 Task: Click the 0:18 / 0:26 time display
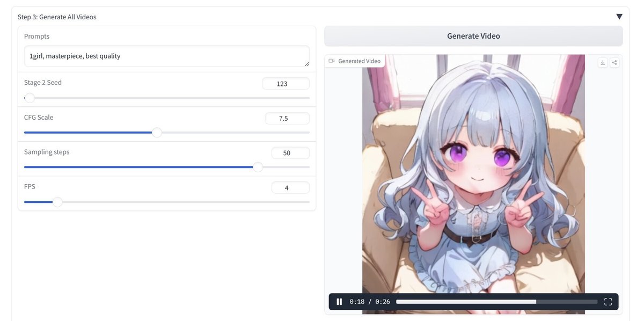(x=370, y=302)
